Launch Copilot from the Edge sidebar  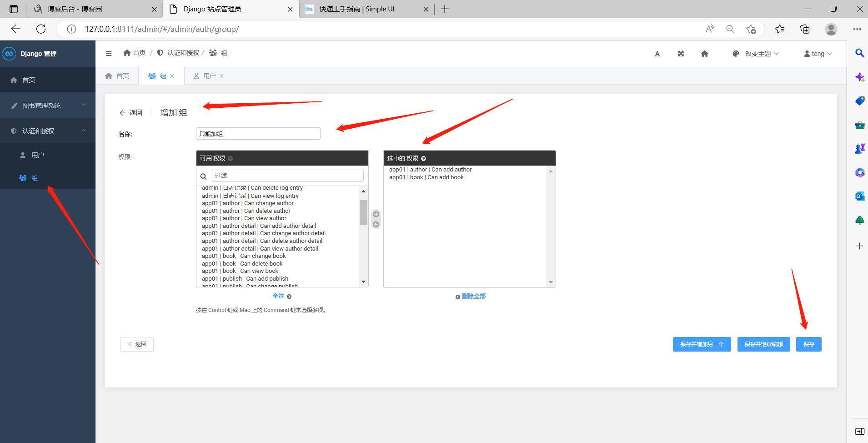click(x=859, y=77)
